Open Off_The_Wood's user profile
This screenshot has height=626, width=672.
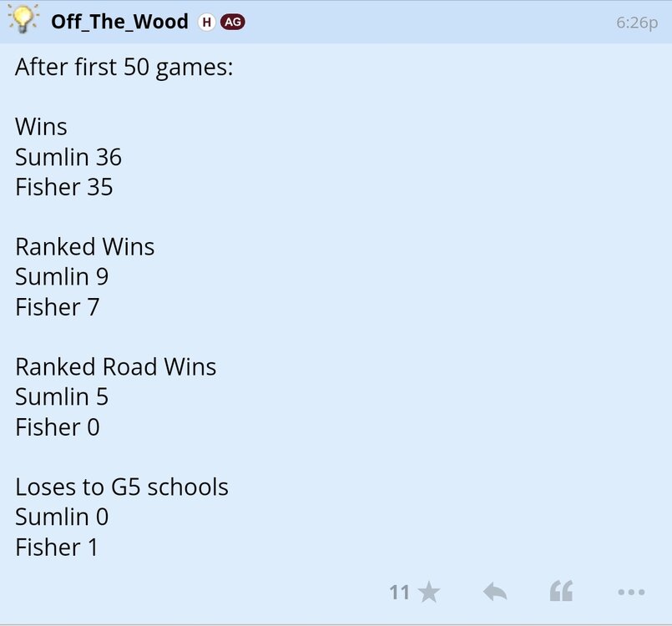click(x=119, y=22)
